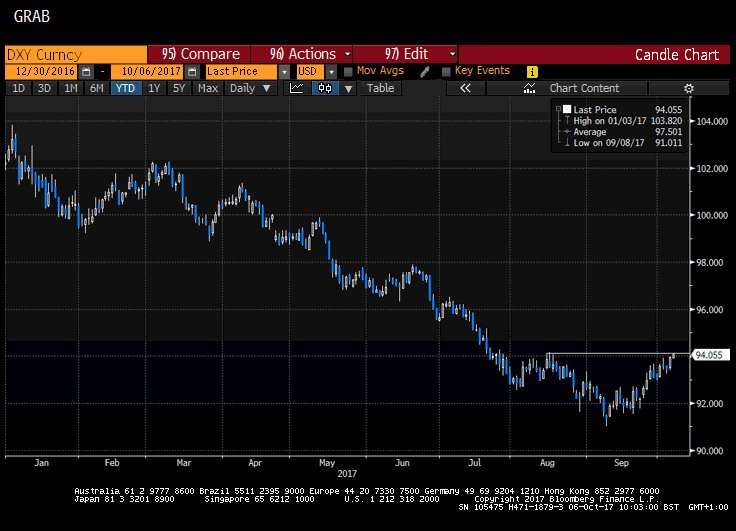Image resolution: width=736 pixels, height=531 pixels.
Task: Switch to Table view button
Action: [x=380, y=88]
